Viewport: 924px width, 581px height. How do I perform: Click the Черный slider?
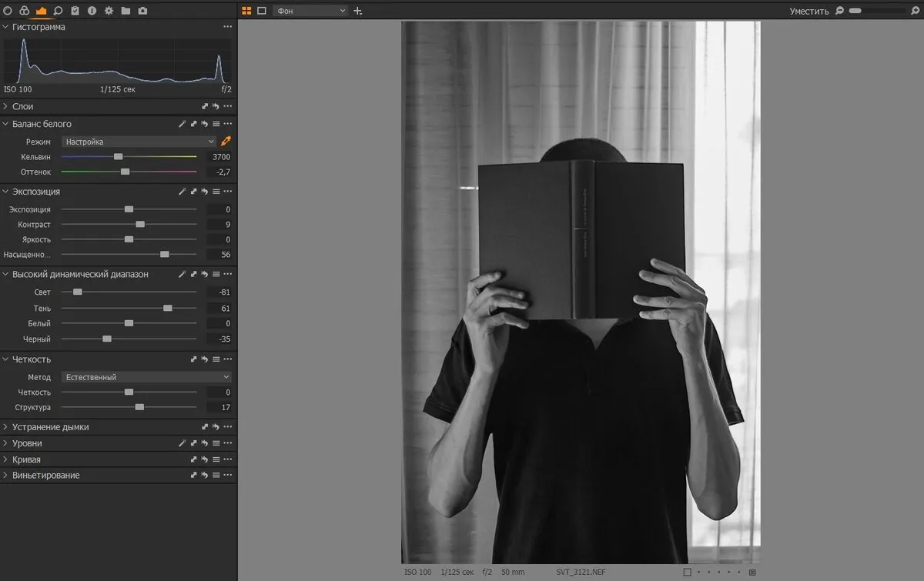click(129, 339)
